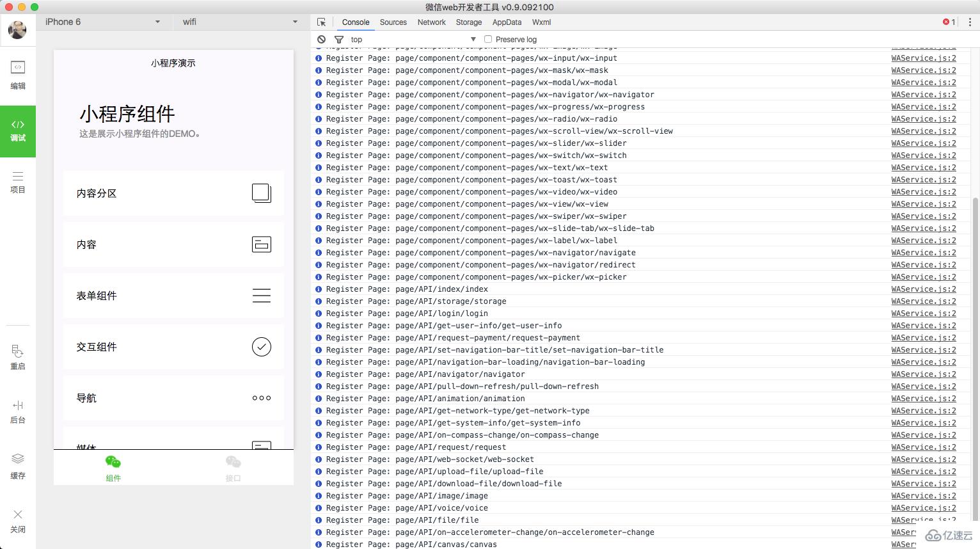The height and width of the screenshot is (549, 980).
Task: Open the wifi network dropdown
Action: [x=240, y=22]
